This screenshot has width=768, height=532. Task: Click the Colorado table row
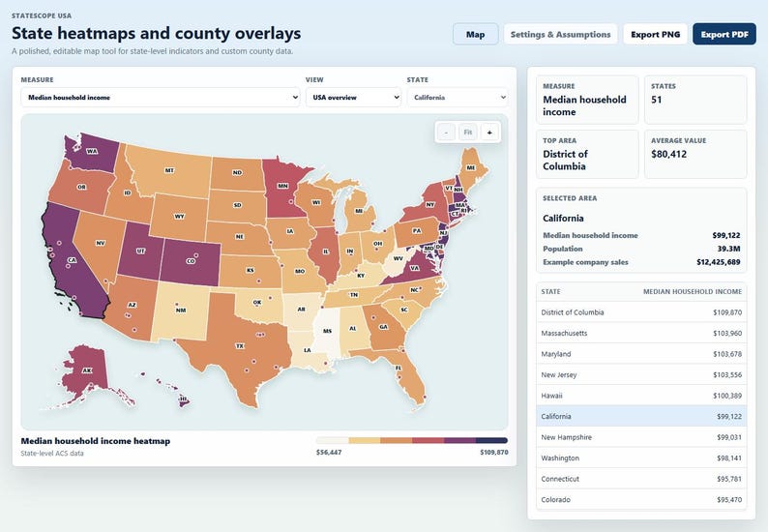coord(641,500)
